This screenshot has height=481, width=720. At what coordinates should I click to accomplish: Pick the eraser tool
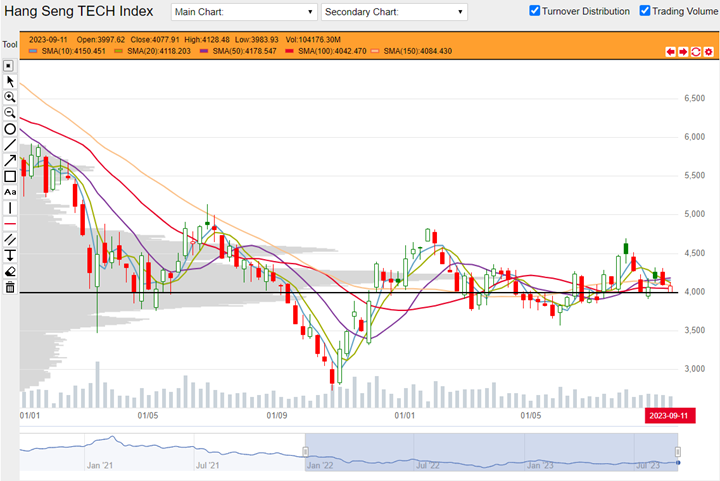click(10, 271)
